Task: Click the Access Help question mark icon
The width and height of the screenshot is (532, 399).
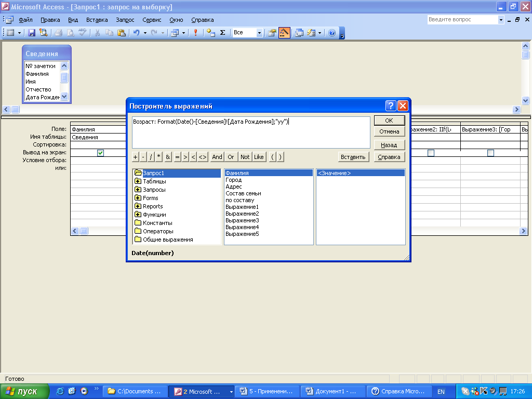Action: pos(332,33)
